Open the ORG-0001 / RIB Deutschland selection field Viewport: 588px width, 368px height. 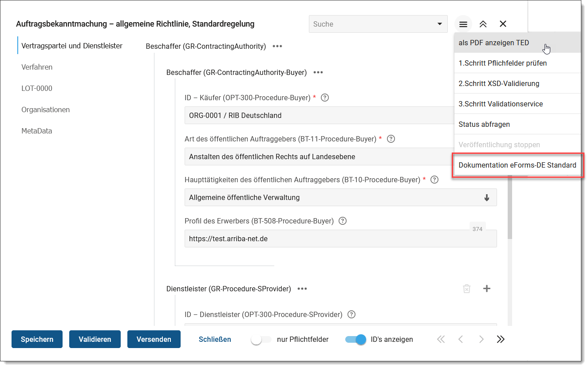(x=319, y=115)
